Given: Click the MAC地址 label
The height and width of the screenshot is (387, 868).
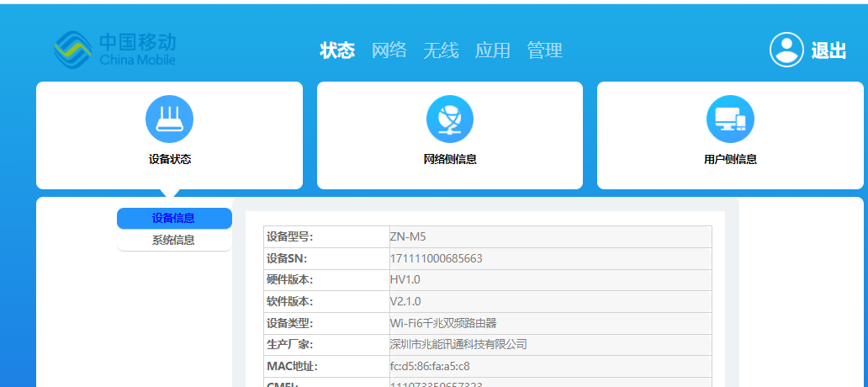Looking at the screenshot, I should [x=293, y=367].
